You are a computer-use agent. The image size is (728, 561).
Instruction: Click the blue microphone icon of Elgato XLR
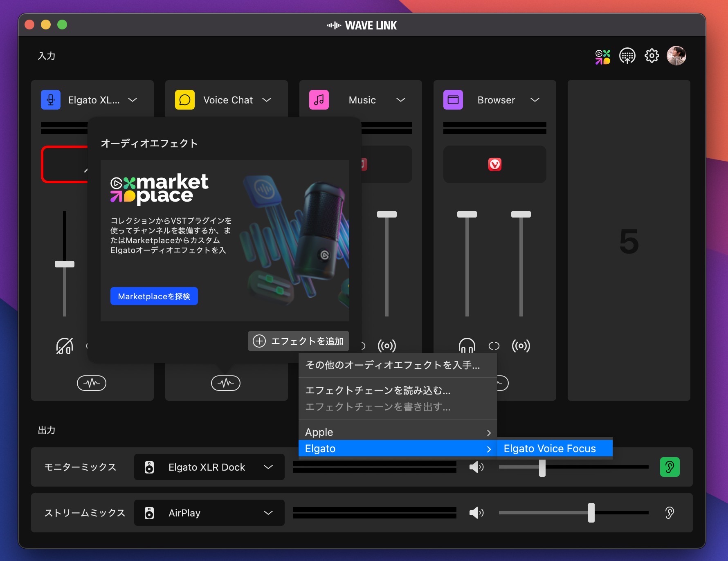(x=51, y=100)
